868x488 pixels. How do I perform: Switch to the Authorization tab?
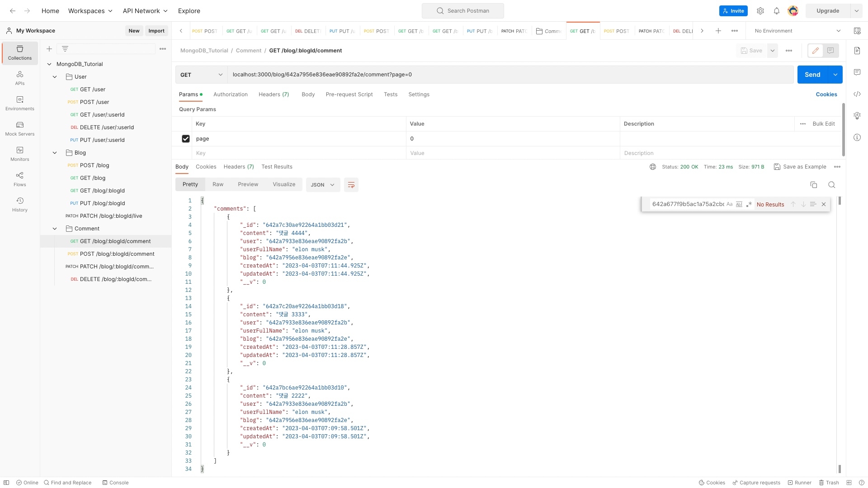(231, 94)
